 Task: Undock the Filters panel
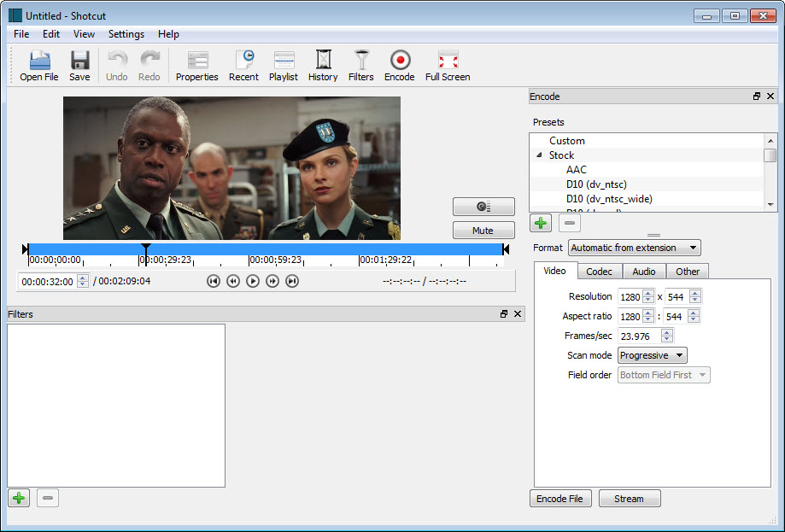pyautogui.click(x=504, y=313)
